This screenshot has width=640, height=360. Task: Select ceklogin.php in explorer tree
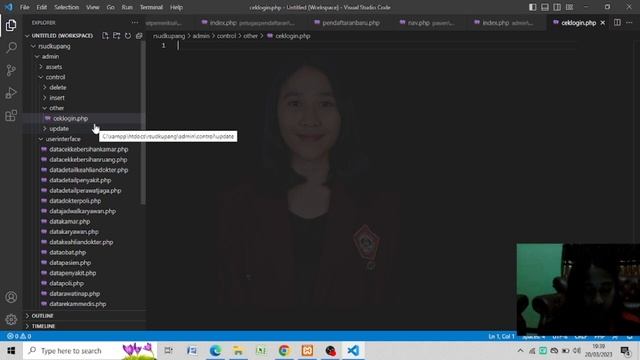pyautogui.click(x=70, y=118)
